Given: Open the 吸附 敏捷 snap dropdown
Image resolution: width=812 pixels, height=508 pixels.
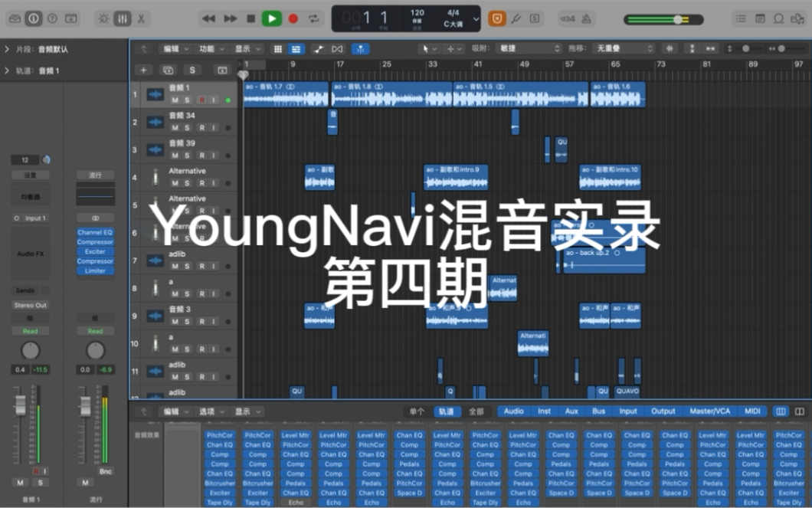Looking at the screenshot, I should click(529, 48).
